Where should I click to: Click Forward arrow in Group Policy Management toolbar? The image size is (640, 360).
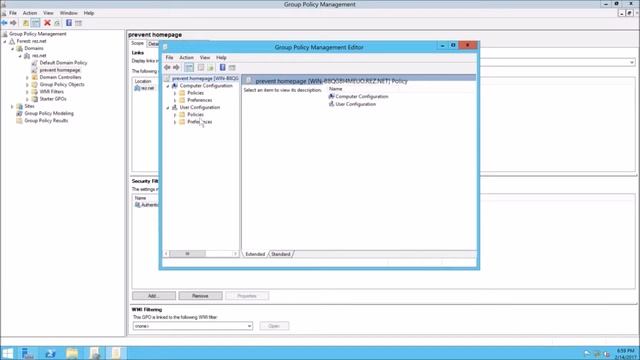pos(13,23)
